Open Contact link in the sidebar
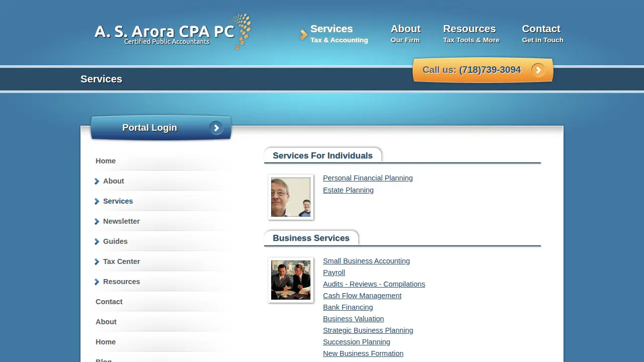This screenshot has width=644, height=362. 109,302
